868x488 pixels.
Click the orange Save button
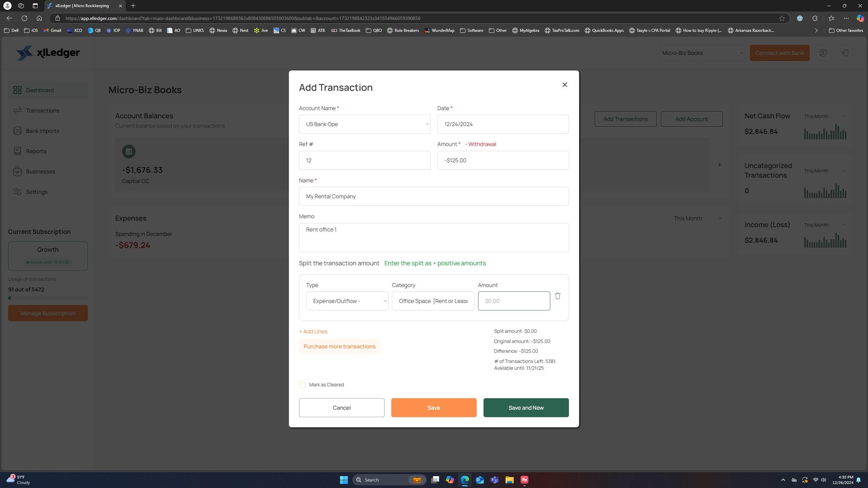[x=434, y=408]
